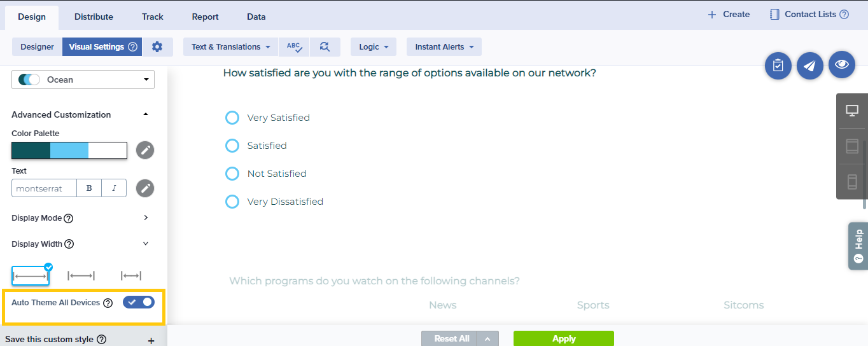Edit the color palette pencil icon
The height and width of the screenshot is (346, 868).
(145, 150)
